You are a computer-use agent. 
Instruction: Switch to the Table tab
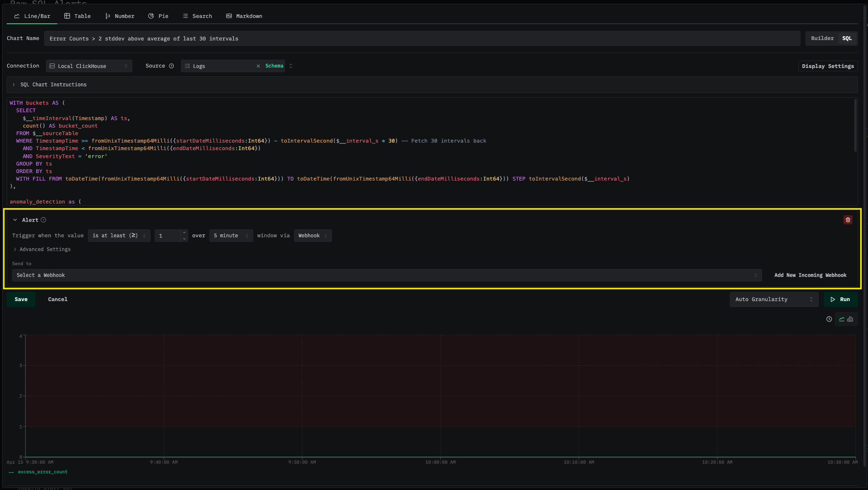pos(78,16)
